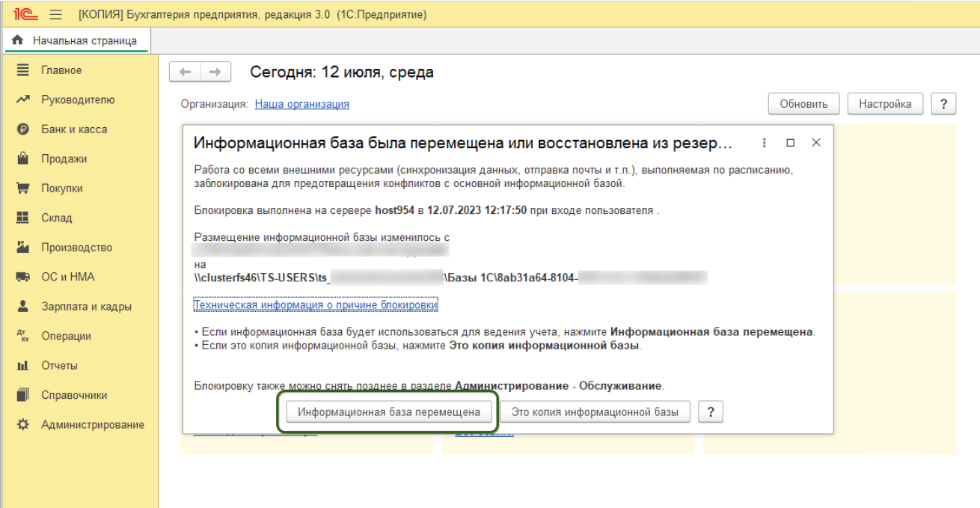Open the Отчеты menu section
980x508 pixels.
tap(59, 366)
